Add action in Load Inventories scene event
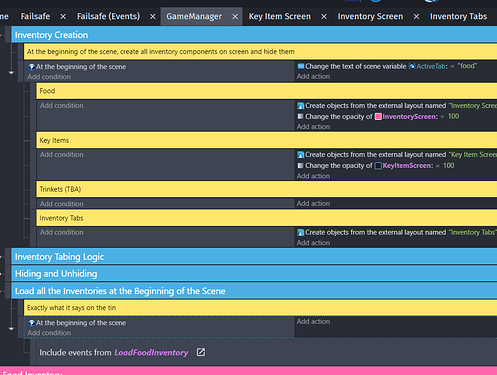Viewport: 497px width, 375px height. (313, 321)
